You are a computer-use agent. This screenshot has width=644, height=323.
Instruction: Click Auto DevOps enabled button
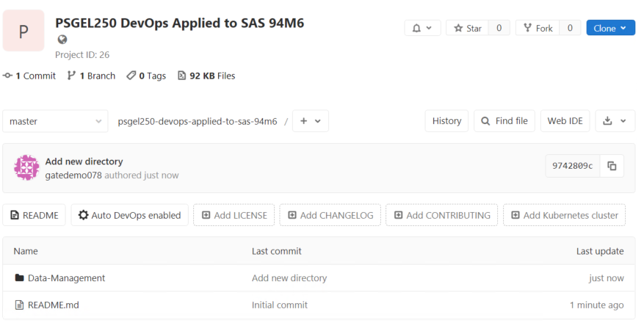click(129, 215)
